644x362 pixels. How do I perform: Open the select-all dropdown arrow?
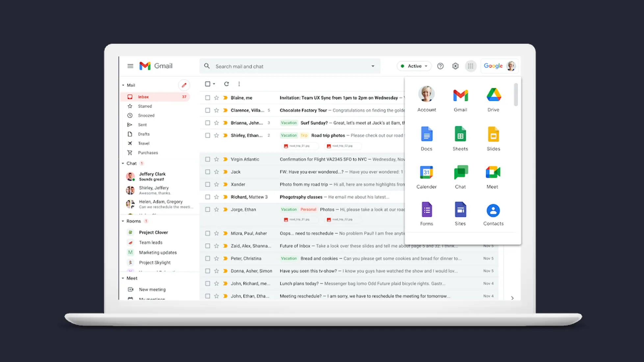214,84
